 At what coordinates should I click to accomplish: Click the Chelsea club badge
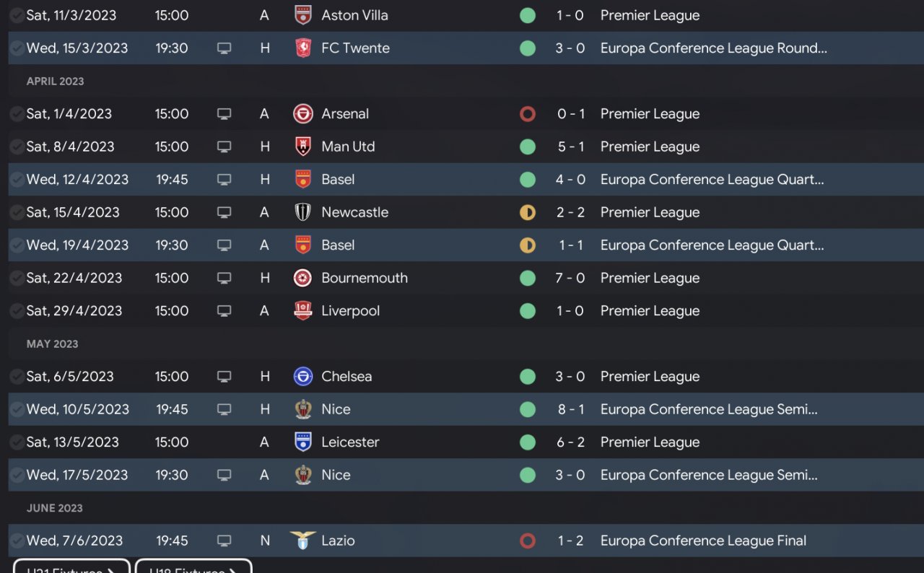pos(303,377)
